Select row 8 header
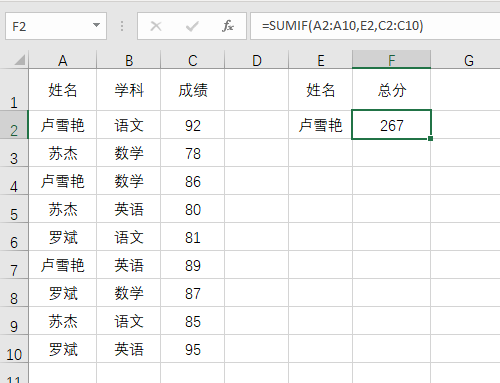This screenshot has height=383, width=500. tap(14, 293)
